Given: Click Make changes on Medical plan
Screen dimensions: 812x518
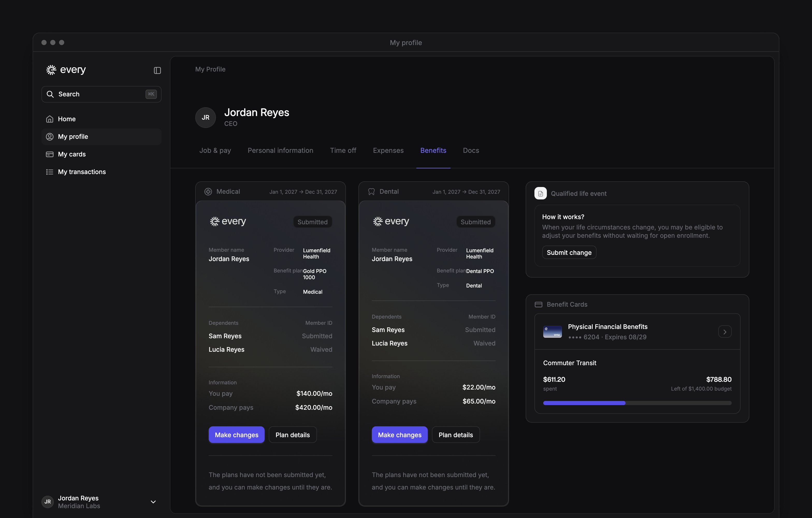Looking at the screenshot, I should (236, 435).
